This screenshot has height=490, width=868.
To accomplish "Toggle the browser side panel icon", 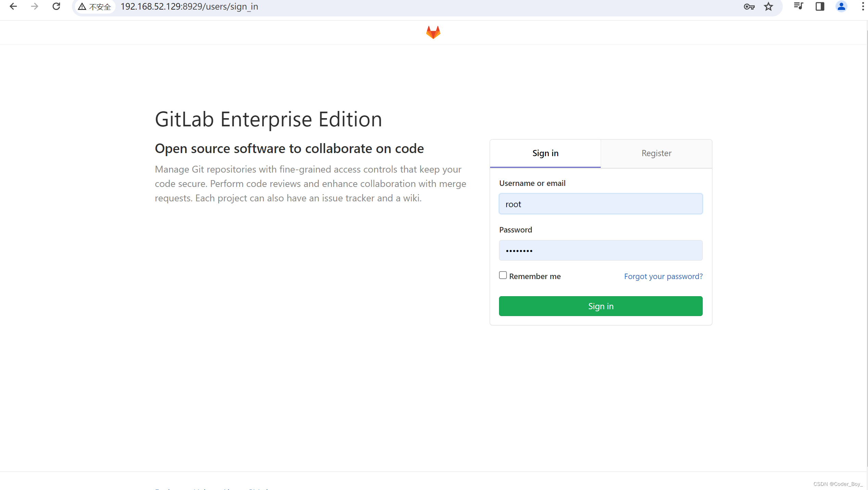I will pos(820,6).
